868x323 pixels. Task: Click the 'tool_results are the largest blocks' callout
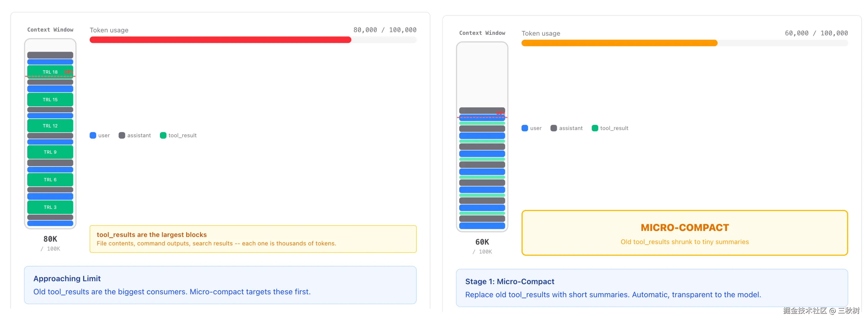click(x=253, y=239)
